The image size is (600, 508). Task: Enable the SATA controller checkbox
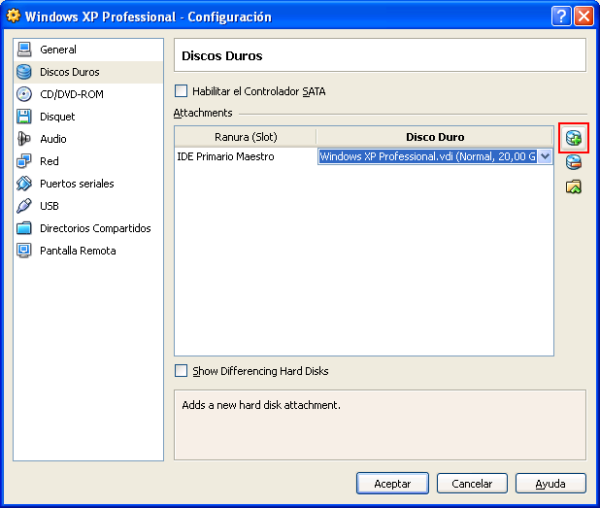(x=181, y=91)
